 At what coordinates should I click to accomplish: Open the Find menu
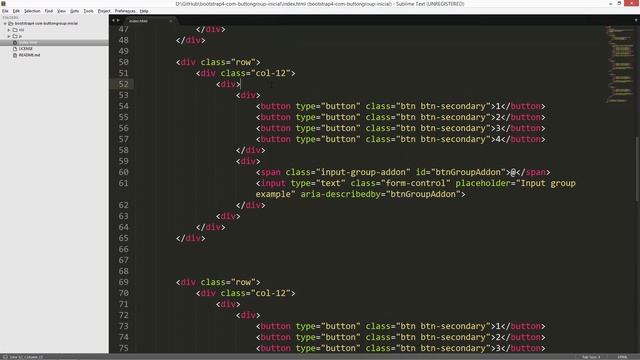pos(49,11)
